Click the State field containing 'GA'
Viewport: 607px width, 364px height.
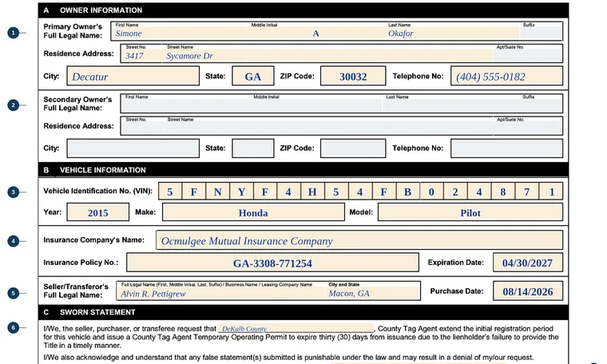pyautogui.click(x=253, y=76)
